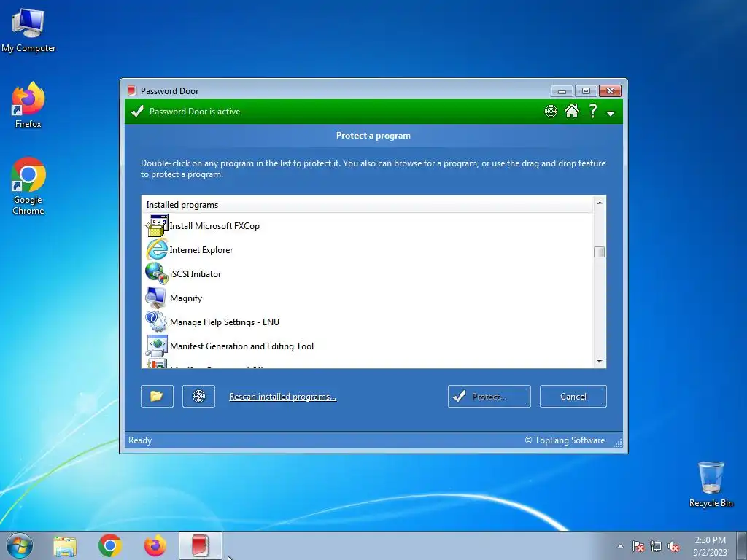Cancel the Protect a program dialog

[x=573, y=396]
